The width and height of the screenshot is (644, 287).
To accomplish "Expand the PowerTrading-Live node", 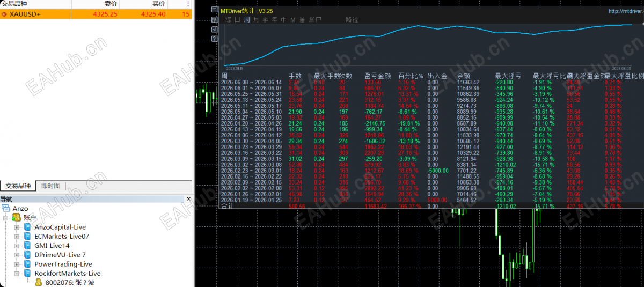I will point(17,264).
